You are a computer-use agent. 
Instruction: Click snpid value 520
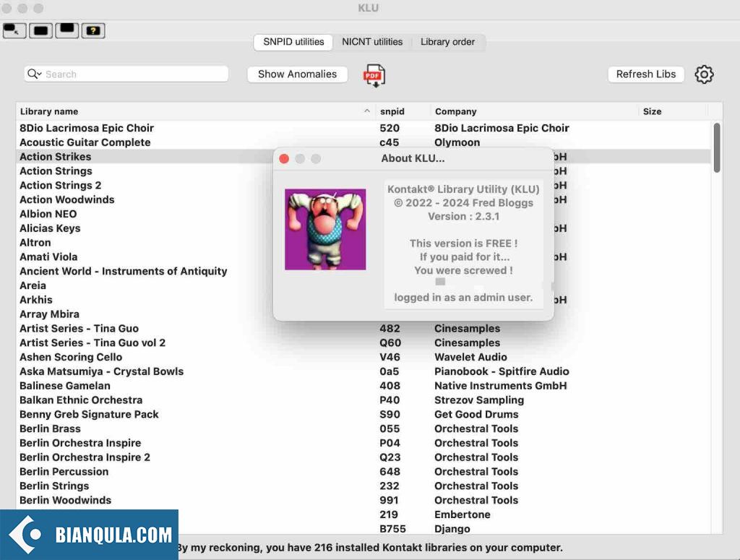(390, 128)
